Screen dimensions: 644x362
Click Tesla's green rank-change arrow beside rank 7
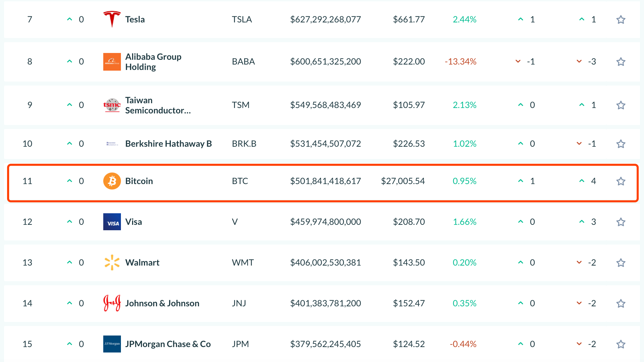(70, 19)
